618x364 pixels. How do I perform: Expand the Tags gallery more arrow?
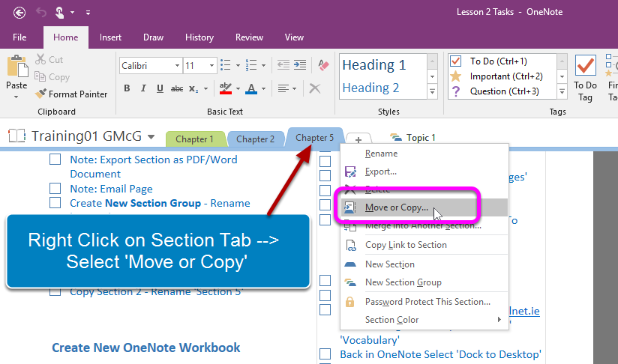(562, 91)
